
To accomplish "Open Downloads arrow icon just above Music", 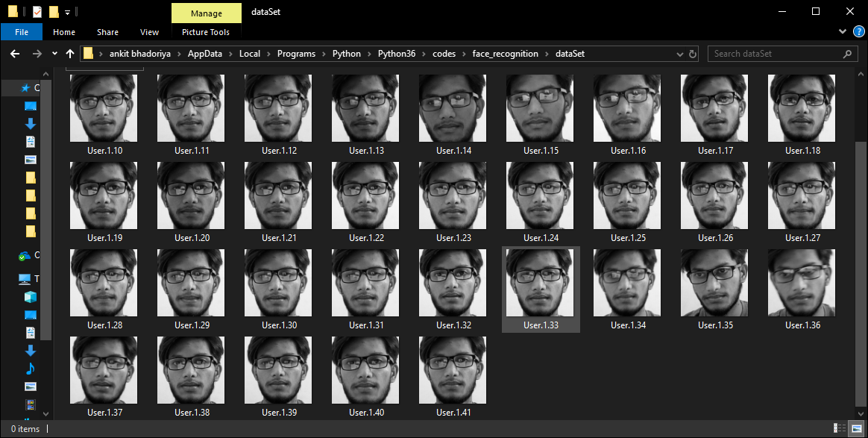I will click(x=31, y=351).
